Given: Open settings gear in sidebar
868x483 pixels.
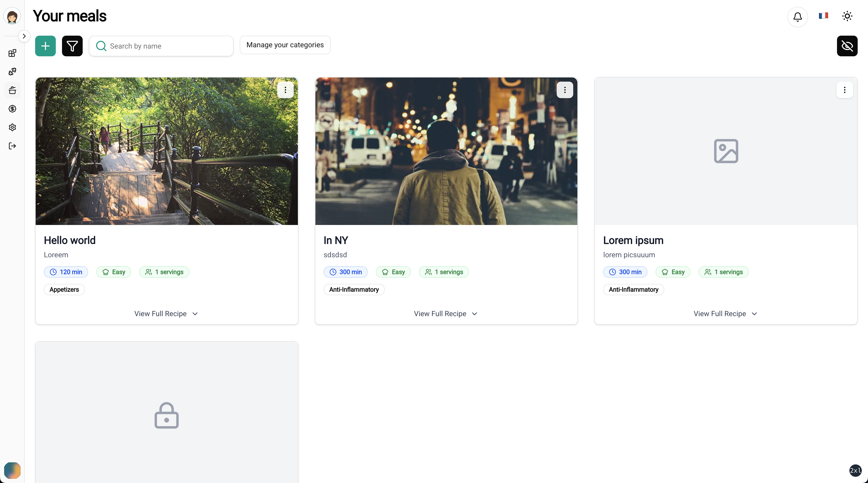Looking at the screenshot, I should pyautogui.click(x=12, y=127).
